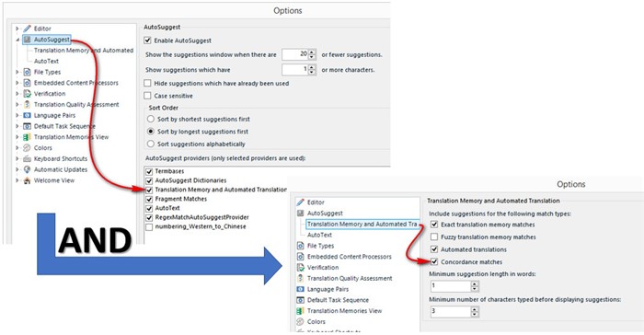
Task: Disable the Enable AutoSuggest checkbox
Action: pos(147,40)
